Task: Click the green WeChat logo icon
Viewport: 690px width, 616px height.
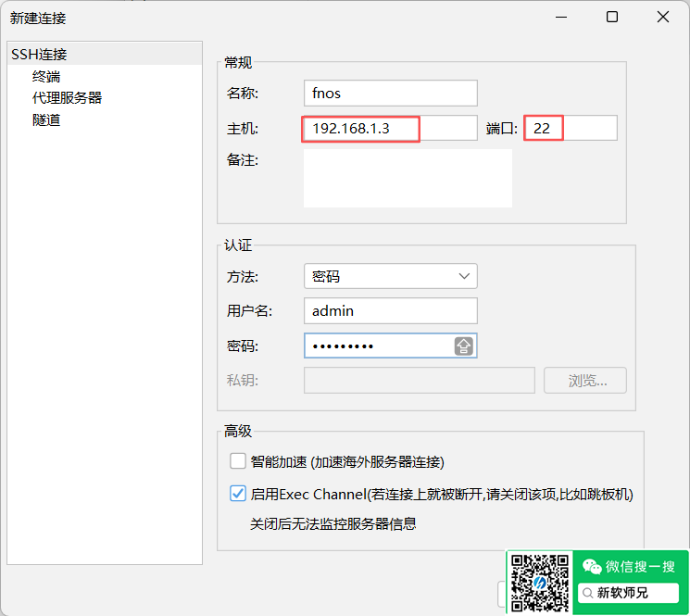Action: 591,566
